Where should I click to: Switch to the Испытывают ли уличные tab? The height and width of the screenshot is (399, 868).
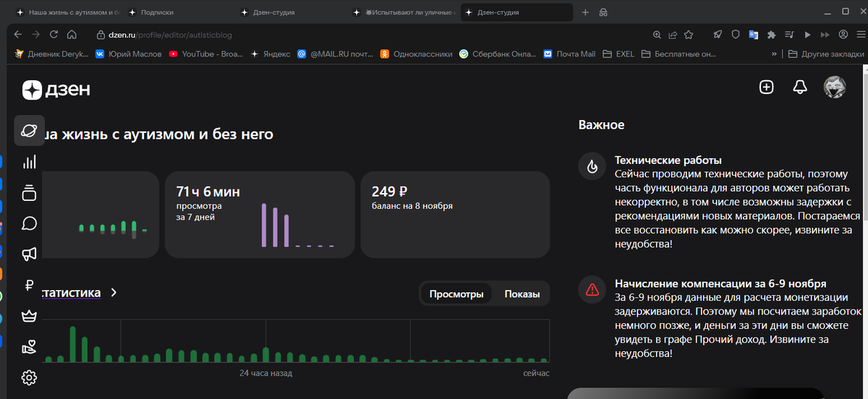point(405,12)
